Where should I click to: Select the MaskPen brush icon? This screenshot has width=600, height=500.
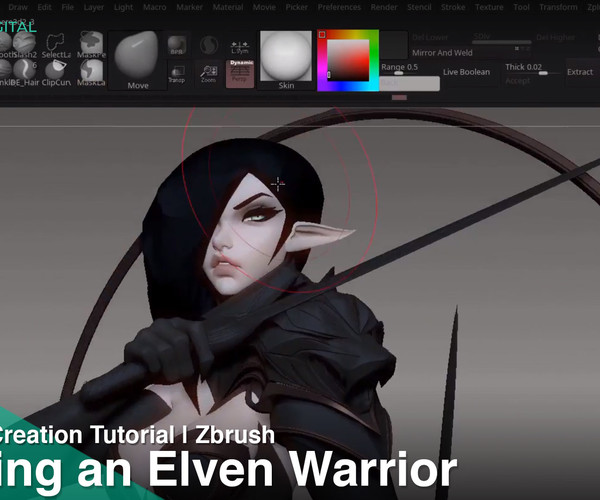[91, 45]
